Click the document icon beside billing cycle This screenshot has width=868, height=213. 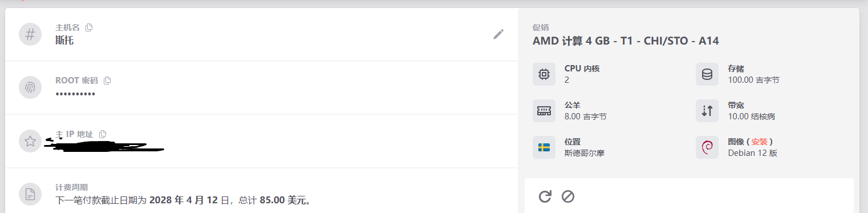point(30,194)
